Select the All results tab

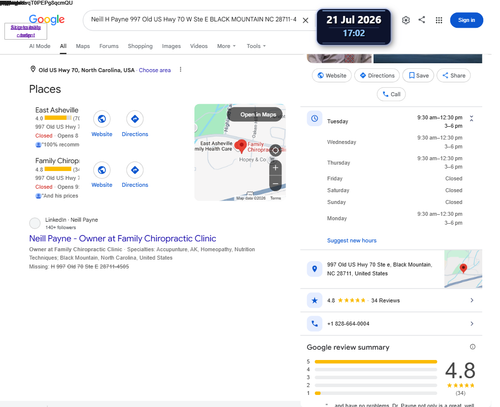point(63,46)
